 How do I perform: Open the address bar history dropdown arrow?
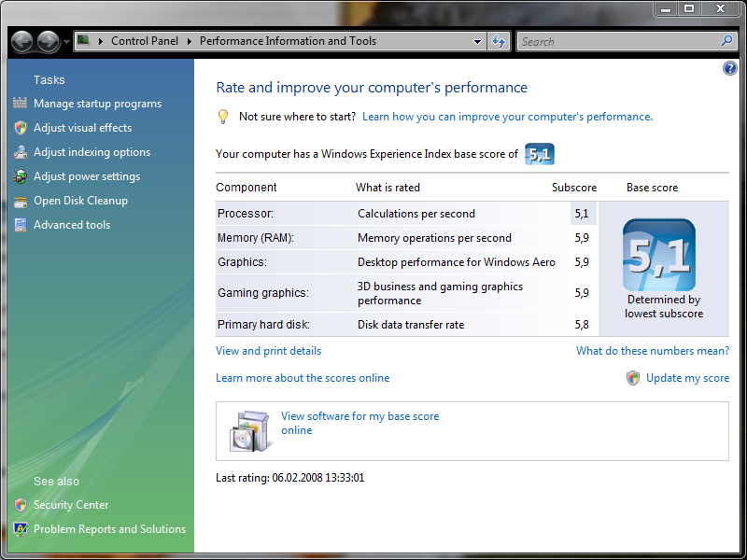477,41
